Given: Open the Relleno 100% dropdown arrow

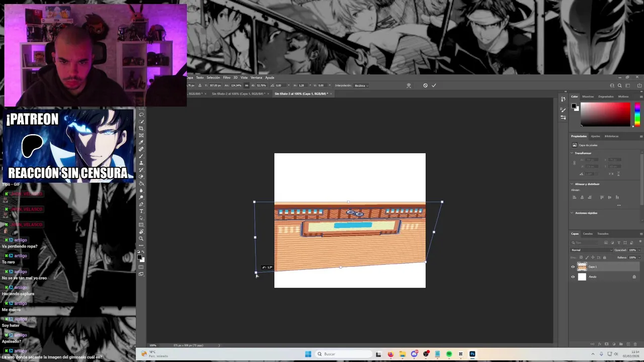Looking at the screenshot, I should (639, 257).
